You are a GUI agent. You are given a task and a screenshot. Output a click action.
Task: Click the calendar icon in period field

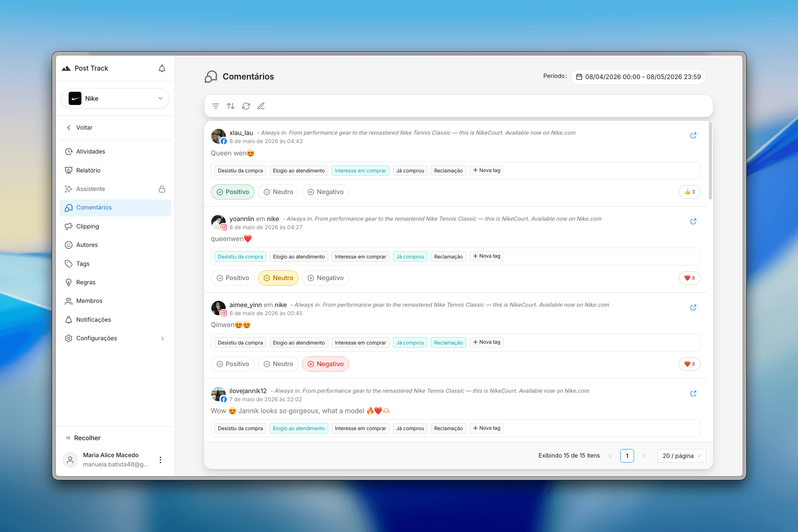[579, 77]
